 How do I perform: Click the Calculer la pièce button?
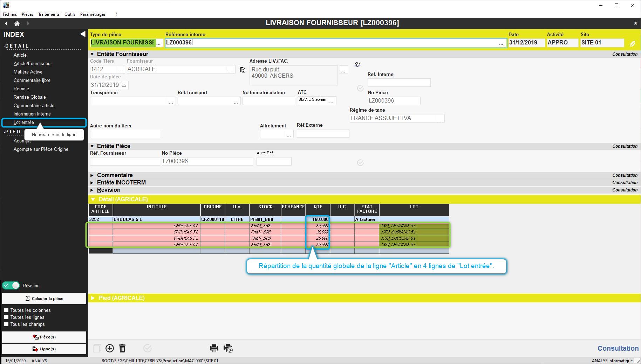point(44,299)
